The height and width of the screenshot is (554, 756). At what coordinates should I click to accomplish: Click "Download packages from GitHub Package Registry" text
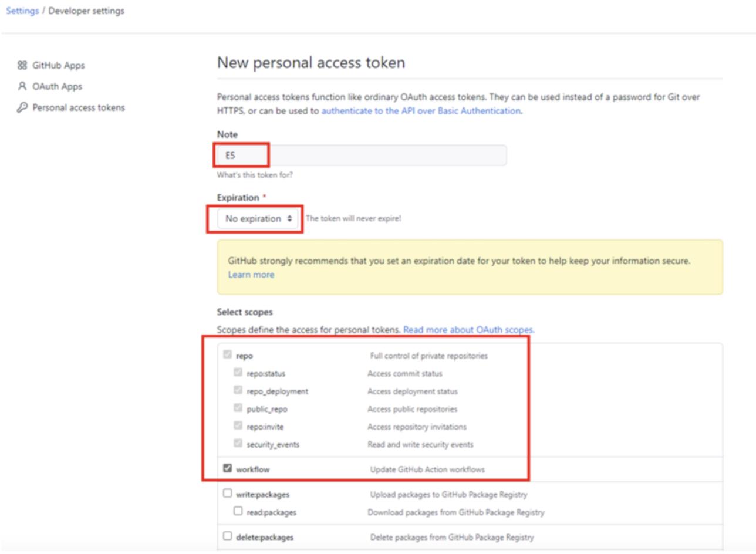click(455, 512)
